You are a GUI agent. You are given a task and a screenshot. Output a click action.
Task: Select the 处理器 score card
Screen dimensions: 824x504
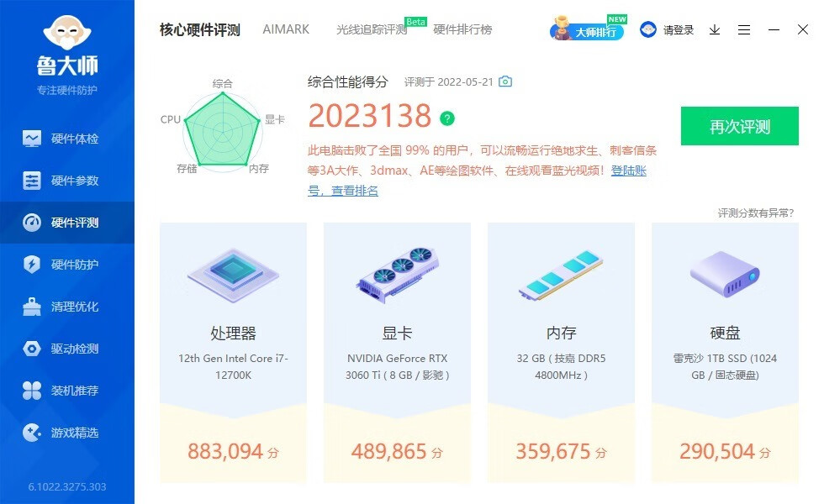coord(234,352)
